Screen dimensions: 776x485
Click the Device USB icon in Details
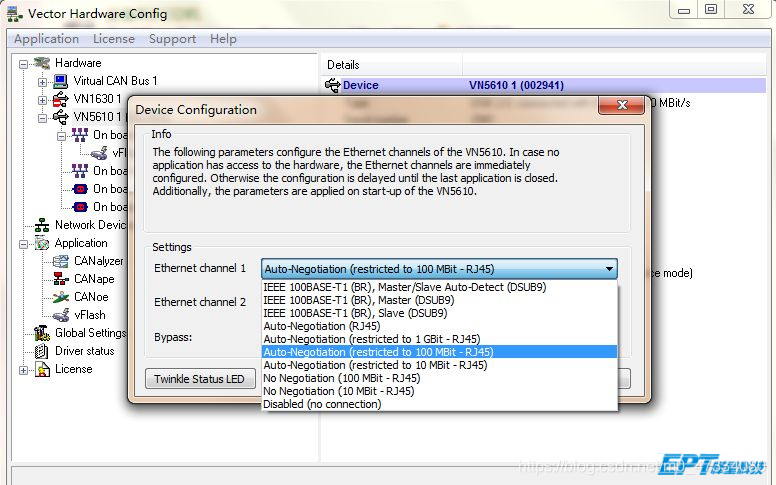tap(333, 85)
